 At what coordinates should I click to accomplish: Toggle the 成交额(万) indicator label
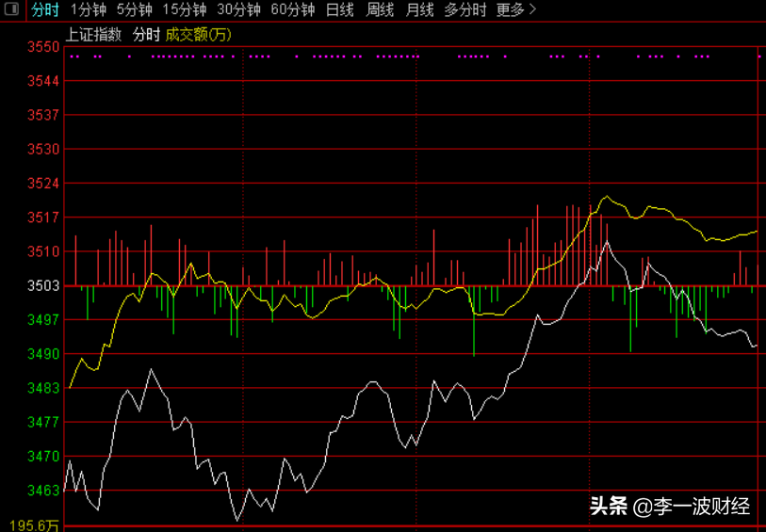199,35
